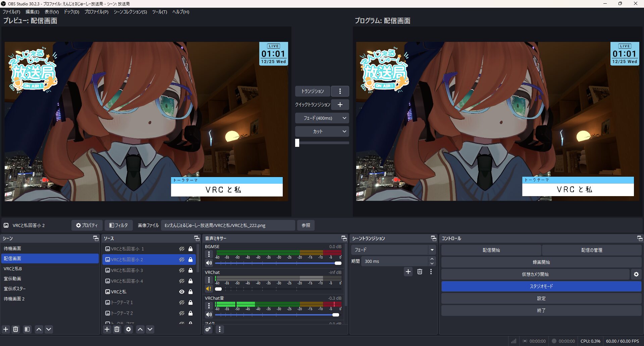Viewport: 644px width, 346px height.
Task: Click 配信開始 to start streaming
Action: (x=491, y=250)
